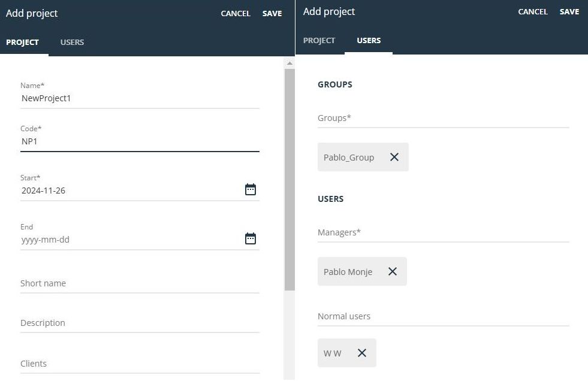Edit the Name field containing NewProject1

click(140, 98)
